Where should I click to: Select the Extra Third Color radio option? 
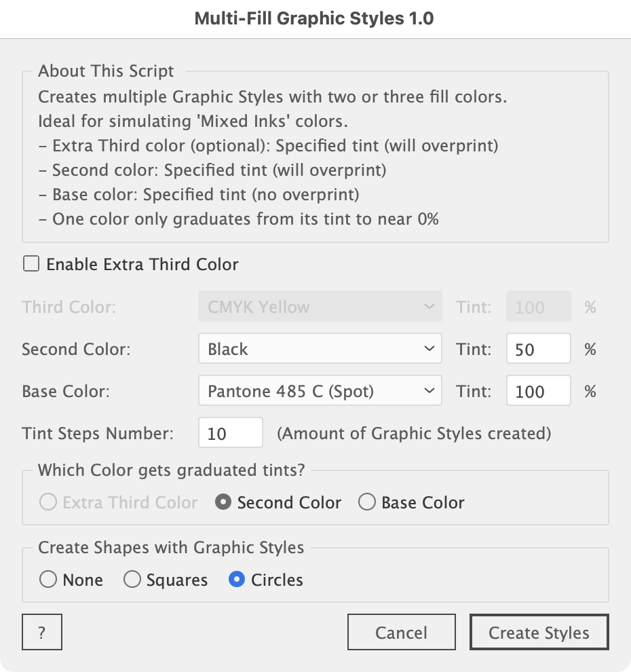pos(48,502)
